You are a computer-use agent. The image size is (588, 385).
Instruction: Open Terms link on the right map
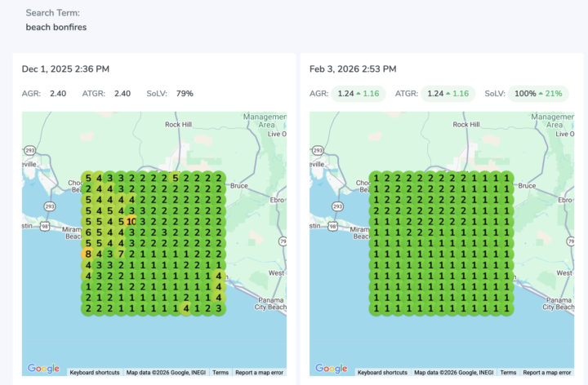click(509, 372)
